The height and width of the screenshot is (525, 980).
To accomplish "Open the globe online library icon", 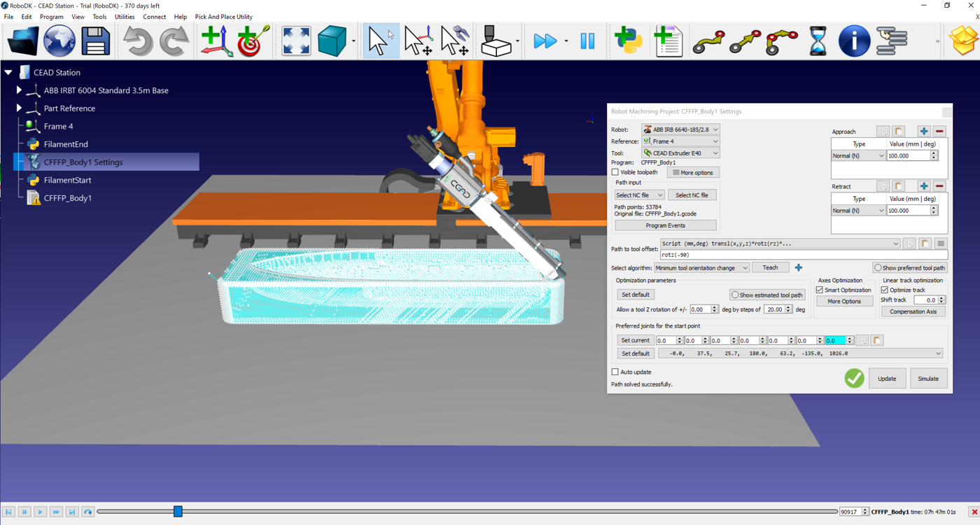I will [59, 41].
